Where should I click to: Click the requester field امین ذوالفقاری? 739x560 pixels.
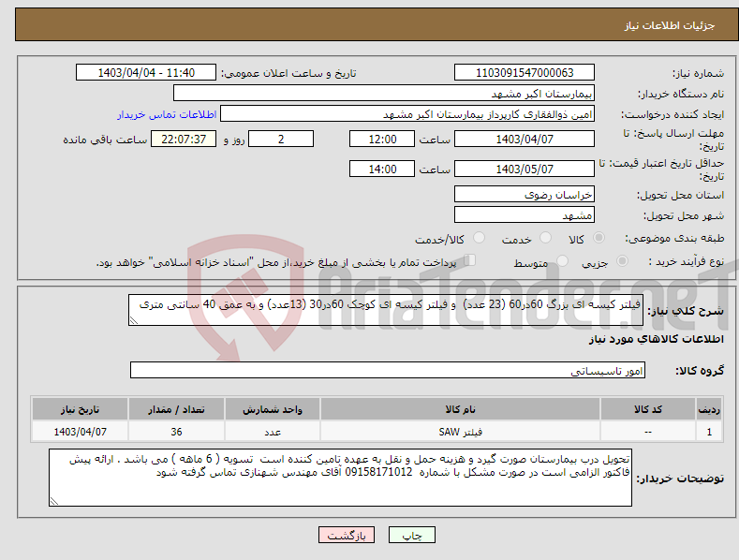pos(407,114)
